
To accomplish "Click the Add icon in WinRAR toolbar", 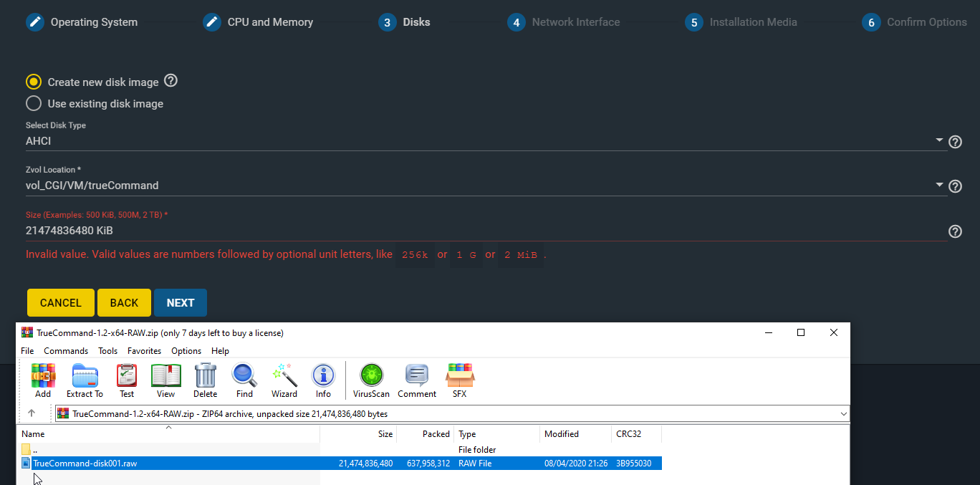I will pyautogui.click(x=43, y=380).
